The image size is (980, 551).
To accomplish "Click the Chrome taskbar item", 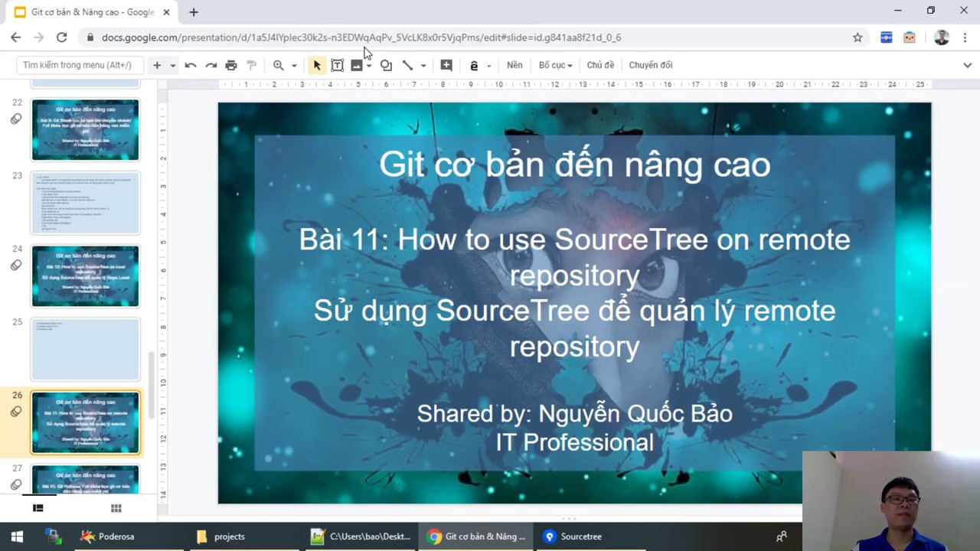I will pyautogui.click(x=476, y=536).
